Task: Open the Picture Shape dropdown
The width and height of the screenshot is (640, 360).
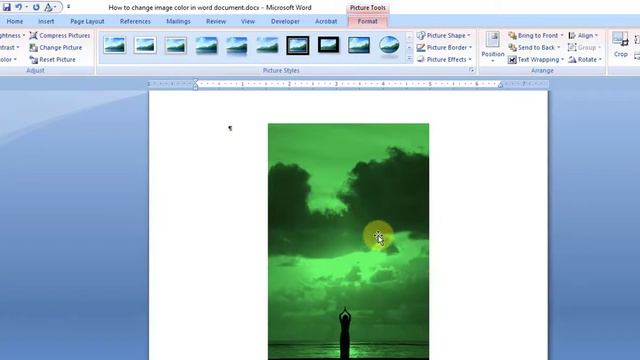Action: [x=444, y=36]
